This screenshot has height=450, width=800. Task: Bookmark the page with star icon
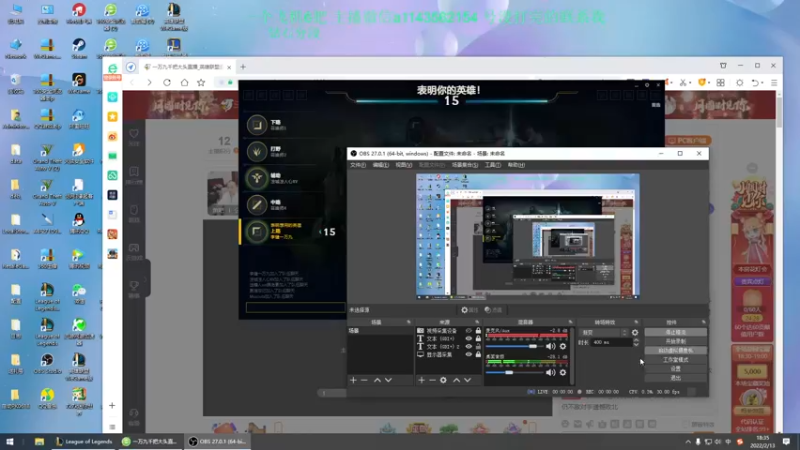click(x=201, y=82)
